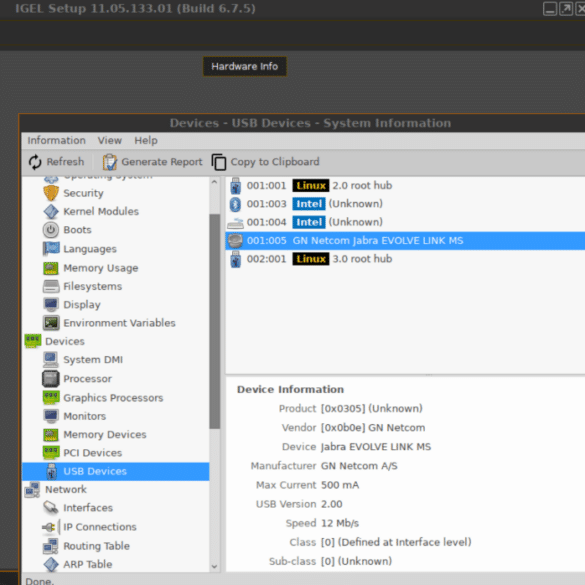The height and width of the screenshot is (585, 585).
Task: Select the System DMI computer icon
Action: pos(50,360)
